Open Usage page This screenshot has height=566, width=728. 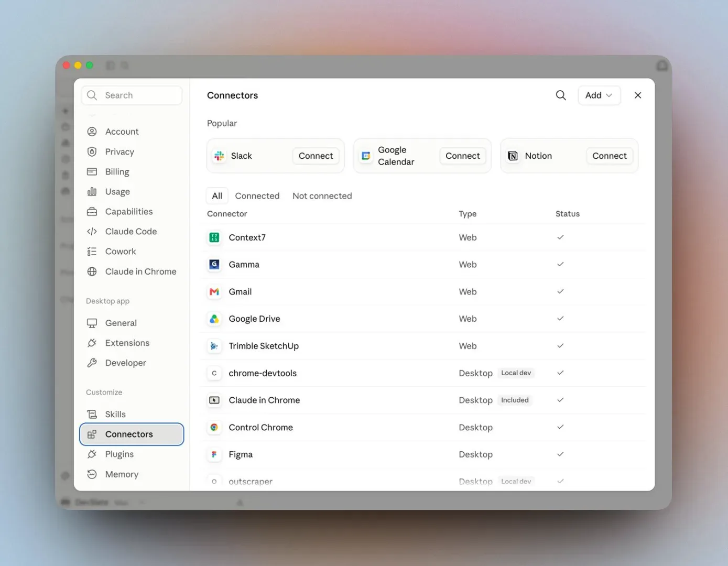(132, 191)
